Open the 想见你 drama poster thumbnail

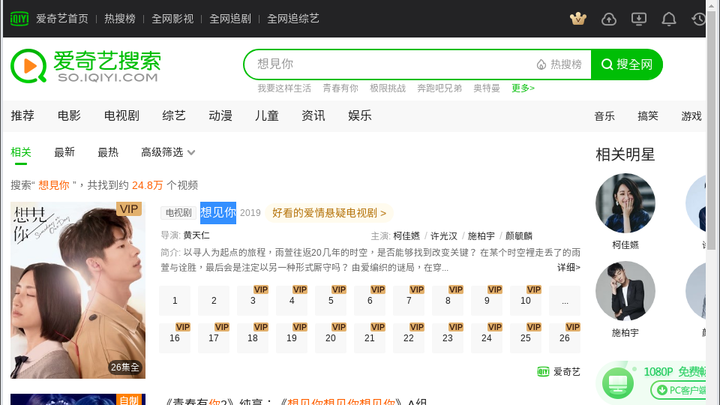pyautogui.click(x=78, y=290)
